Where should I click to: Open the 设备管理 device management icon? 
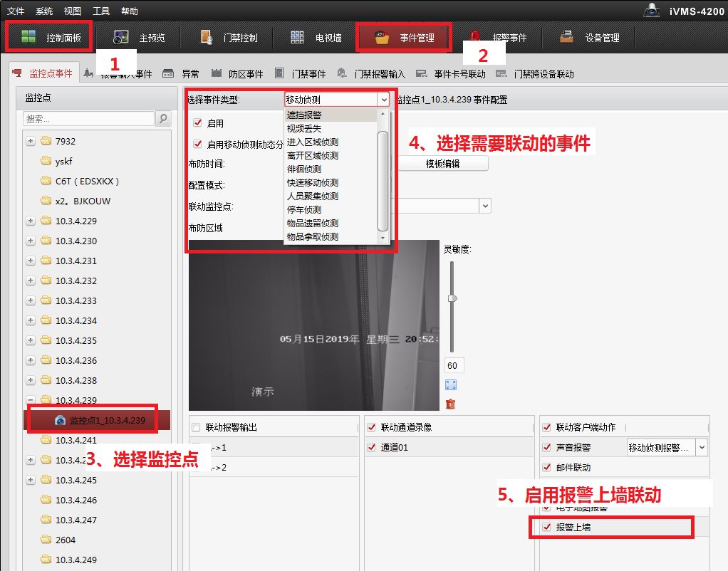click(x=567, y=38)
